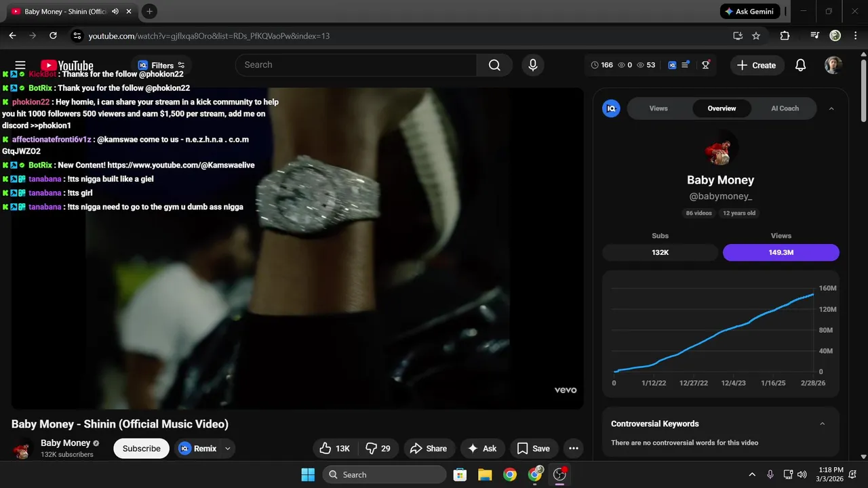Open the YouTube hamburger guide menu
The image size is (868, 488).
[20, 65]
